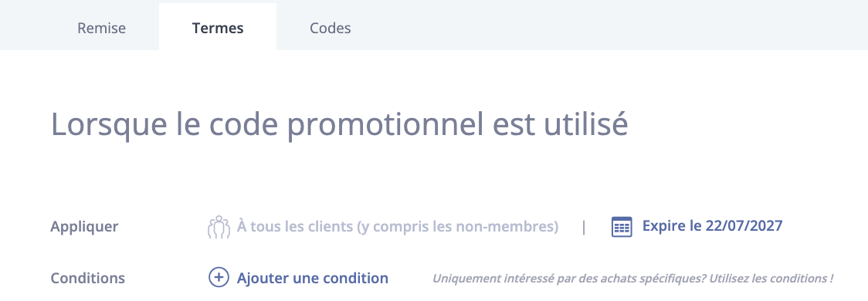
Task: Open the Codes tab
Action: pyautogui.click(x=330, y=28)
